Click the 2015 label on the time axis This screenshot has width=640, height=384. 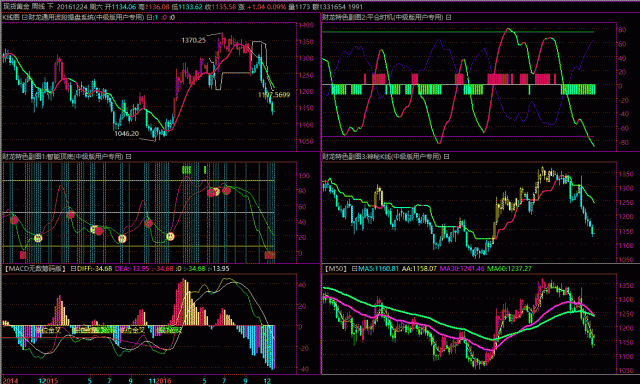51,381
